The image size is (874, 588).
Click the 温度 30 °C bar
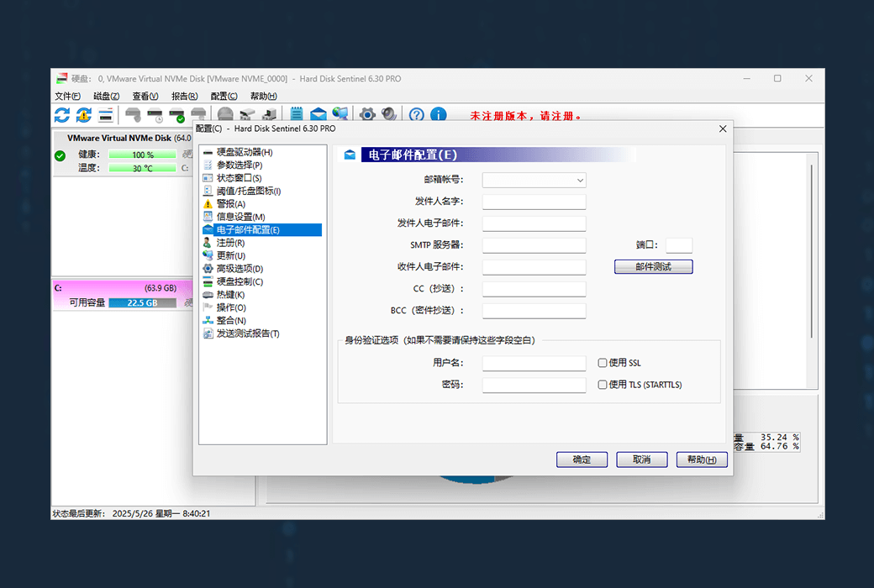(143, 168)
